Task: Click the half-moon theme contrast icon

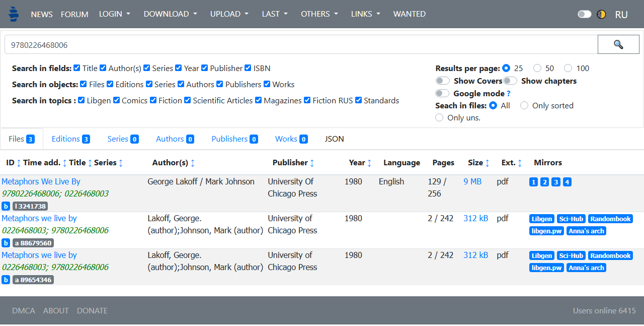Action: (x=601, y=14)
